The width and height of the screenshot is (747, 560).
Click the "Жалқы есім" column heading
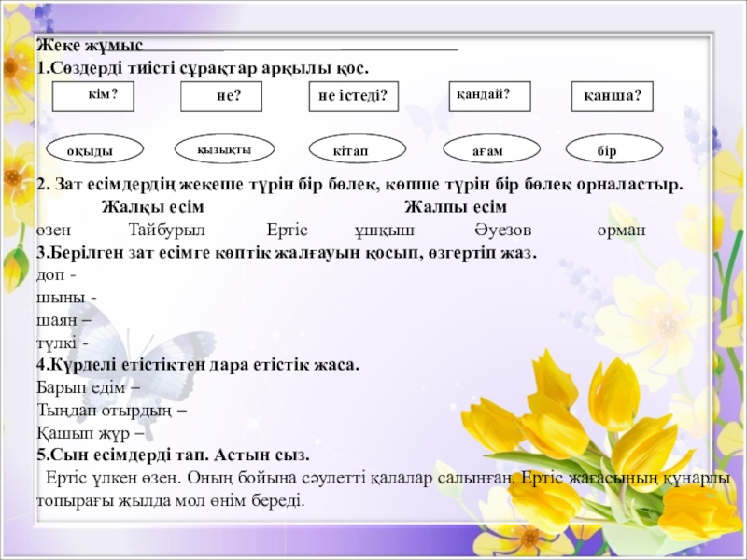coord(153,206)
